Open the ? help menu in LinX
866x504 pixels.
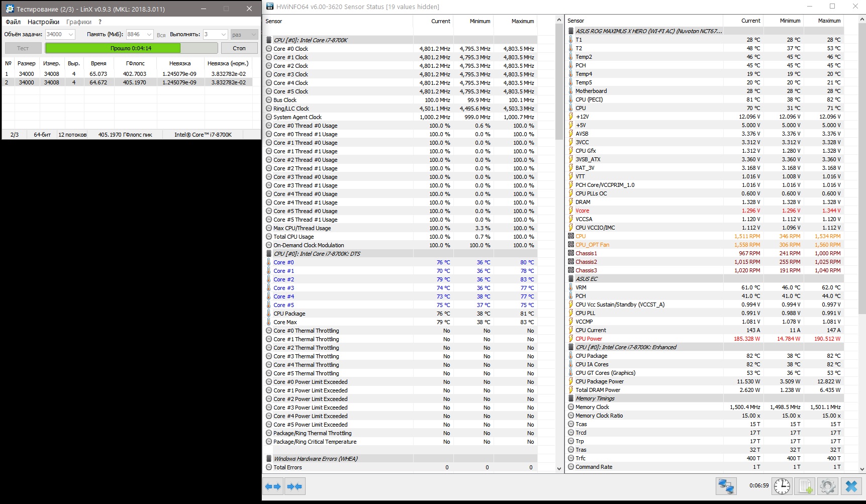[x=100, y=22]
